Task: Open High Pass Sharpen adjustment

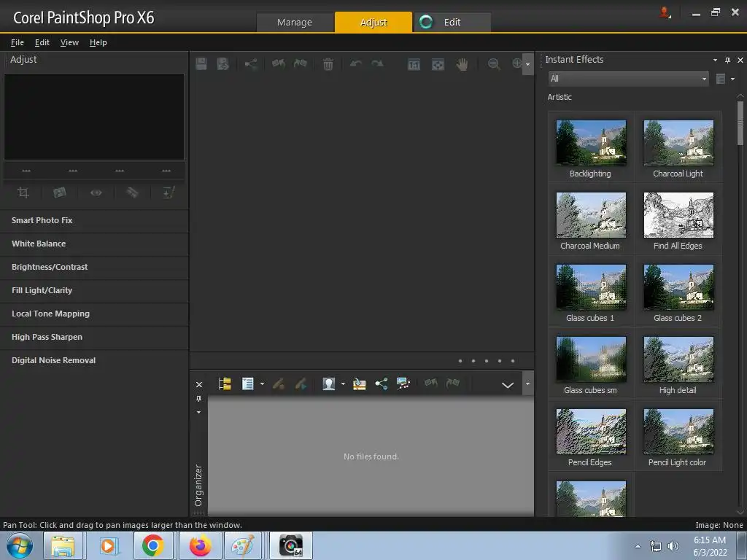Action: pos(94,337)
